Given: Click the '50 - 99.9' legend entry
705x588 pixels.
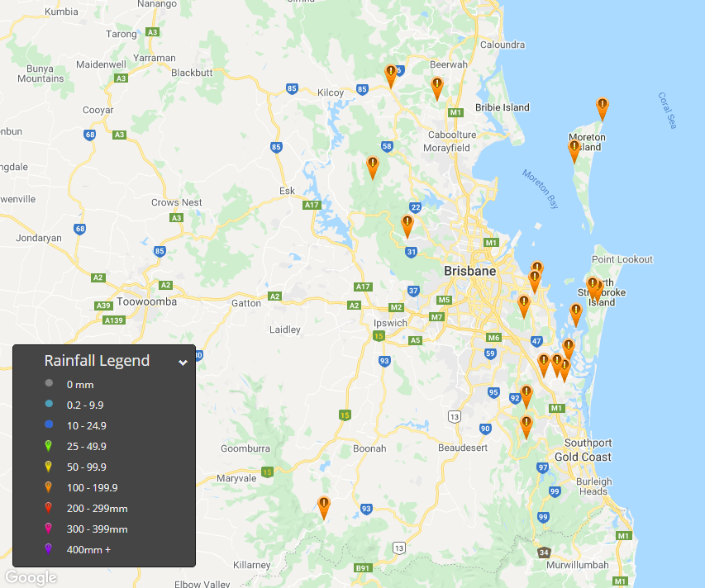Looking at the screenshot, I should [86, 467].
